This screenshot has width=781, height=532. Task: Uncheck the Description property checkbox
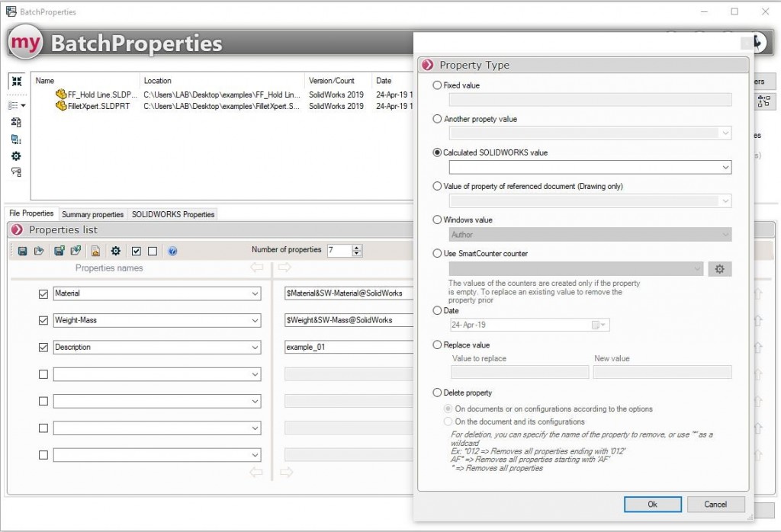tap(43, 348)
